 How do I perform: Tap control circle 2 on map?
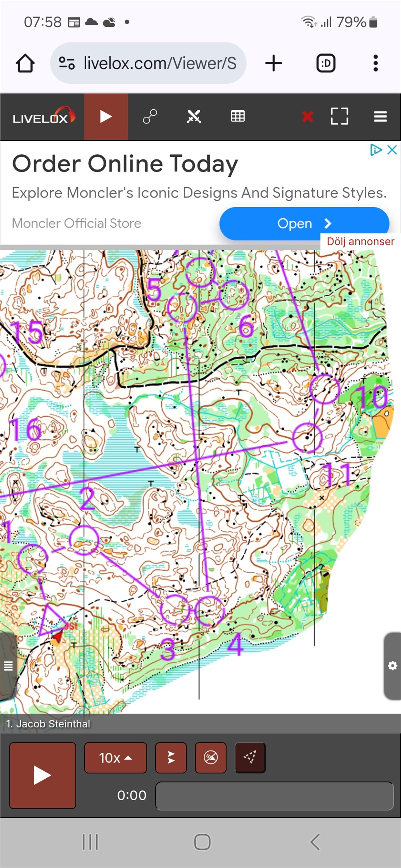coord(83,540)
